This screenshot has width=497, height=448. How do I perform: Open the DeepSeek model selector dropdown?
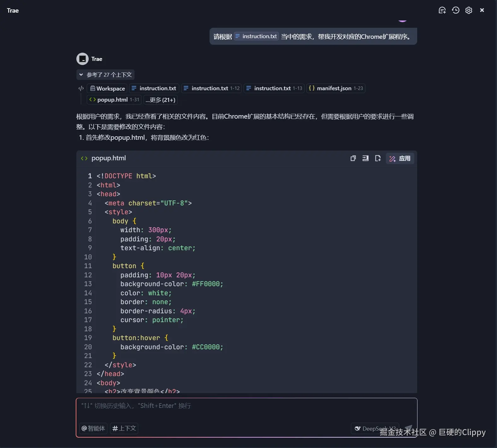click(375, 428)
